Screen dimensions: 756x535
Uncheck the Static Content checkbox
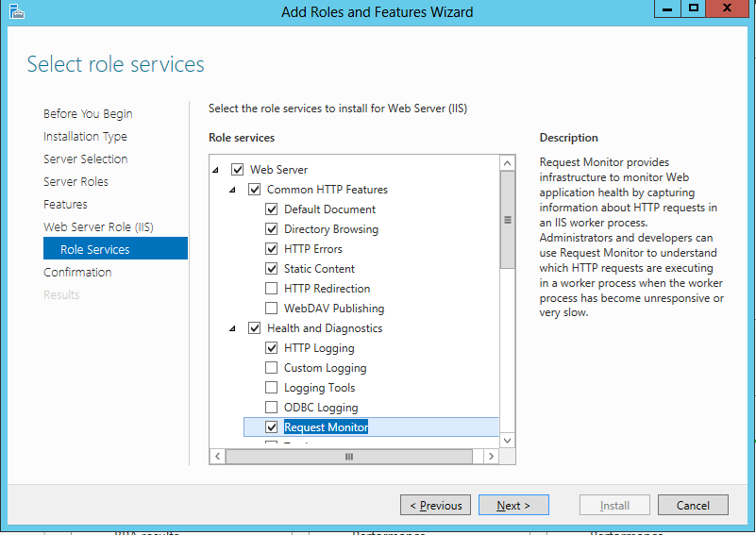272,269
